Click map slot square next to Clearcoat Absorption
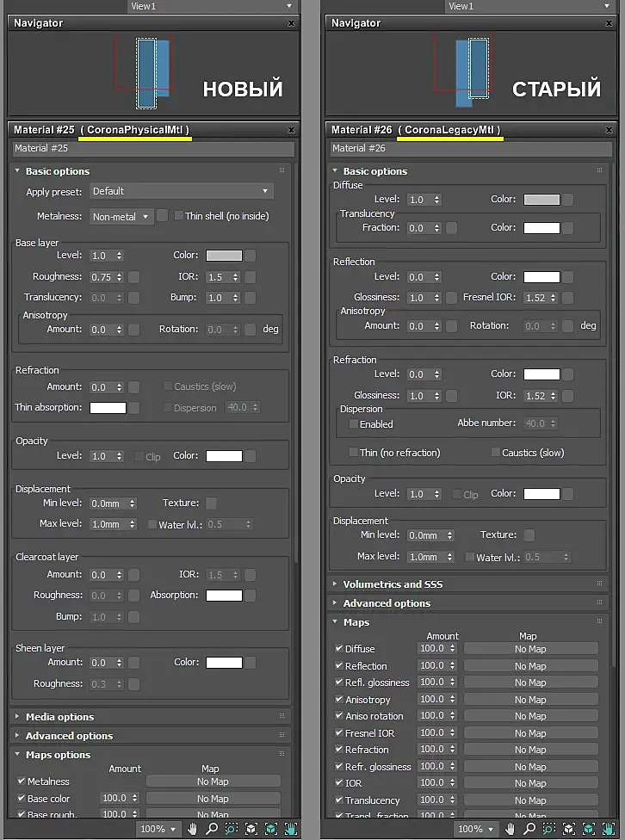The width and height of the screenshot is (625, 840). tap(251, 596)
